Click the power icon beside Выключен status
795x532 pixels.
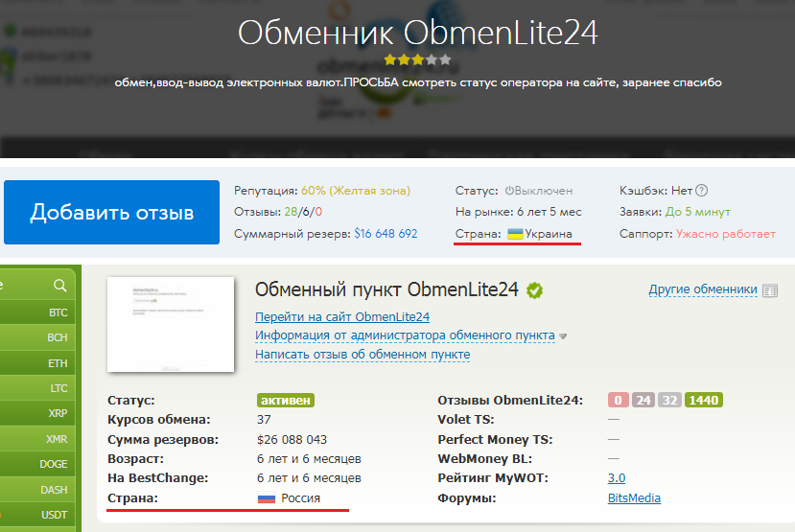coord(510,191)
